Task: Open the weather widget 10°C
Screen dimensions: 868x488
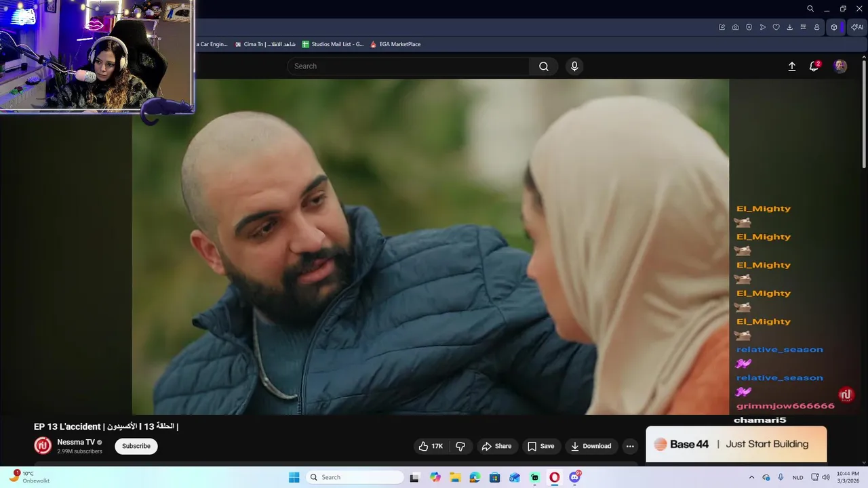Action: pyautogui.click(x=29, y=477)
